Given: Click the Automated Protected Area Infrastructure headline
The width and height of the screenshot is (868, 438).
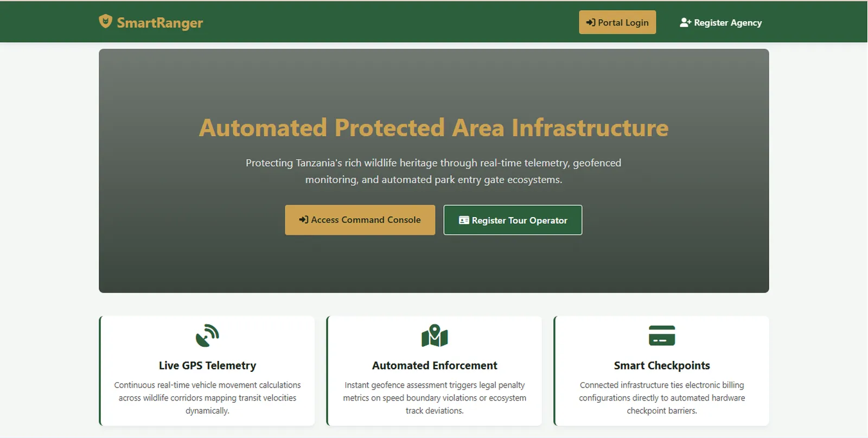Looking at the screenshot, I should click(x=433, y=128).
